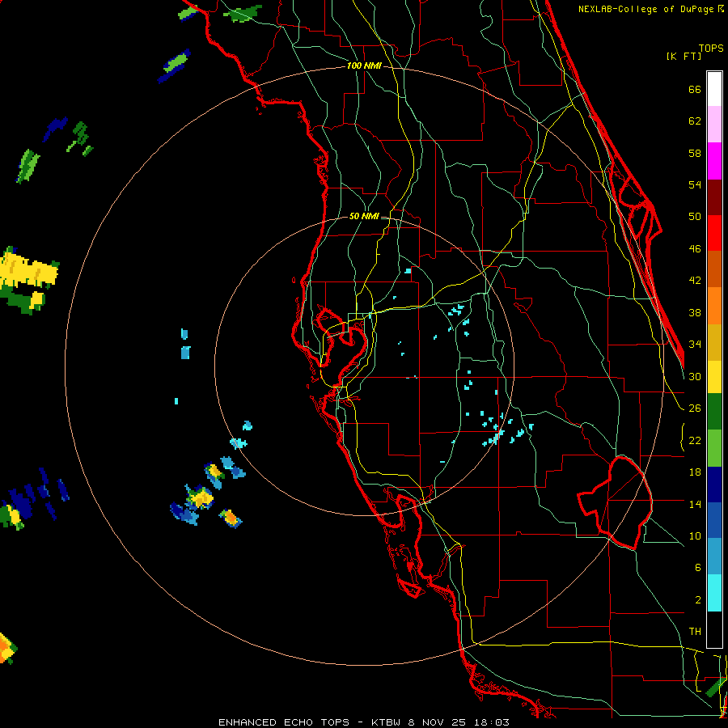The width and height of the screenshot is (728, 728).
Task: Pick the dark green legend color band
Action: click(x=714, y=412)
